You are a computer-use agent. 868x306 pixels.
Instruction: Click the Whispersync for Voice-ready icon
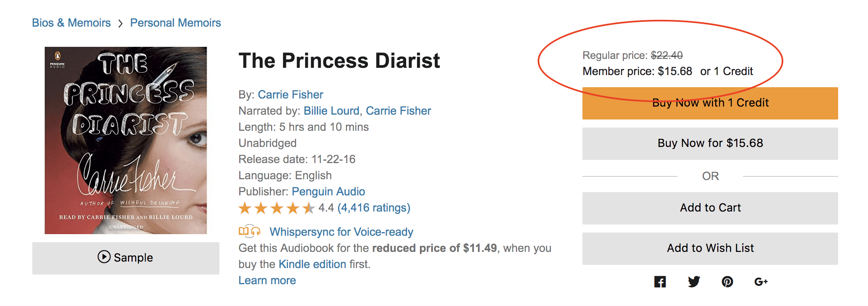tap(249, 231)
